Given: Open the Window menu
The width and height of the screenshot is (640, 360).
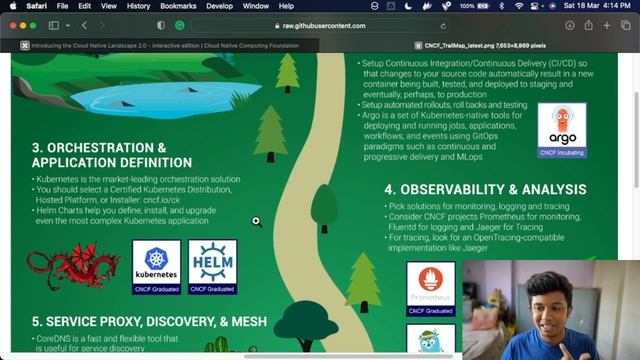Looking at the screenshot, I should [x=256, y=6].
